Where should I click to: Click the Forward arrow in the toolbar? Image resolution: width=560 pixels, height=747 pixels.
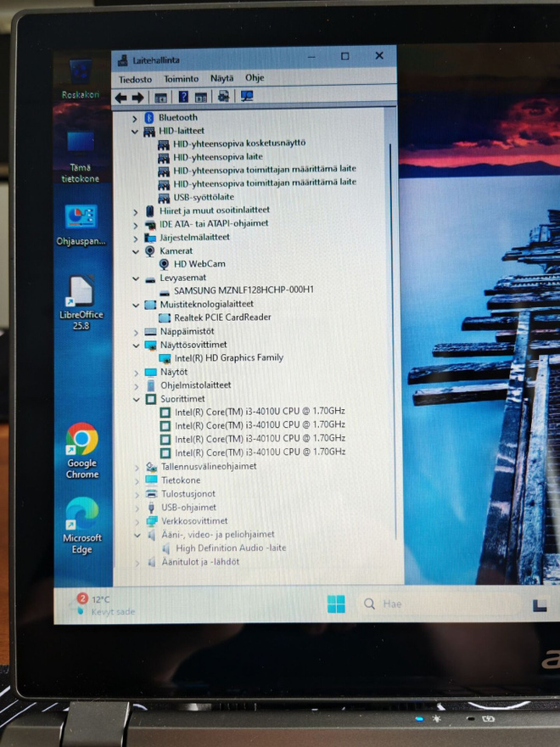coord(138,98)
